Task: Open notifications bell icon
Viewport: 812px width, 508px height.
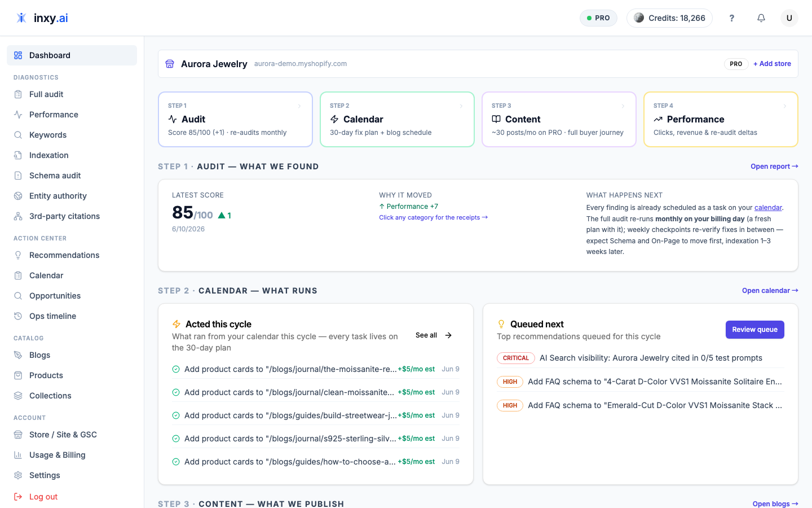Action: [x=761, y=18]
